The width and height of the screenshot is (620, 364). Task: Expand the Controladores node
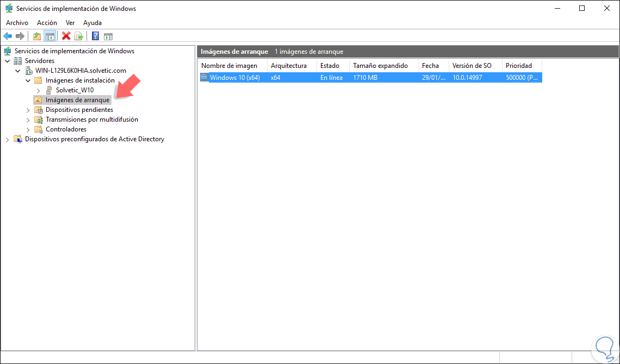pos(28,129)
